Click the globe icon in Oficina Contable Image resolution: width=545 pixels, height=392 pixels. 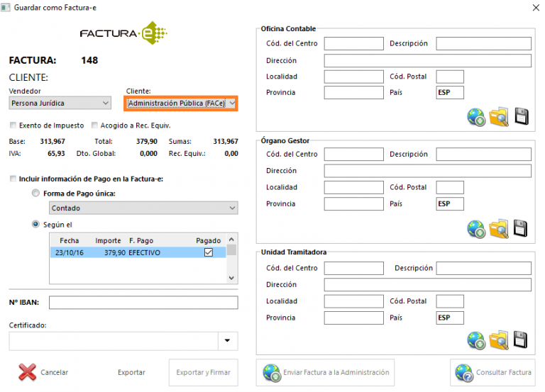476,117
